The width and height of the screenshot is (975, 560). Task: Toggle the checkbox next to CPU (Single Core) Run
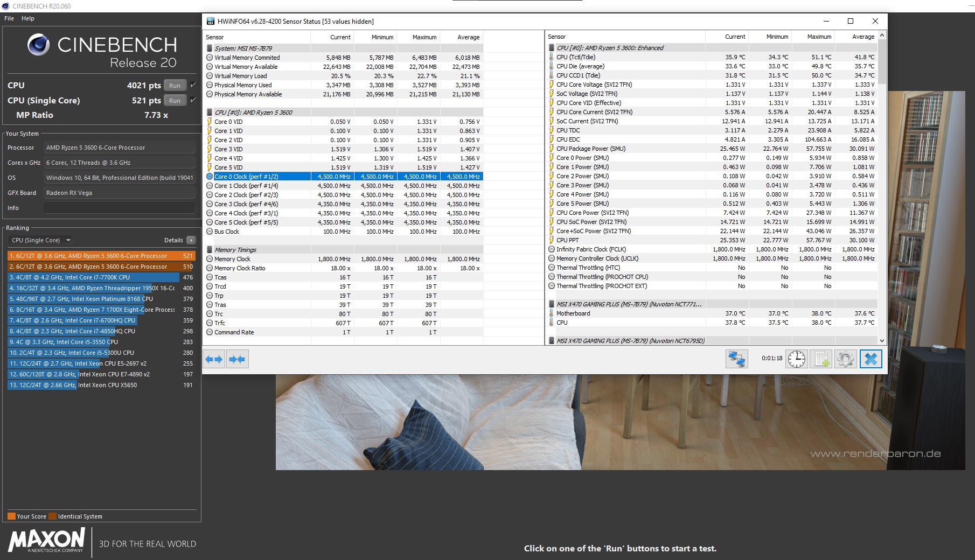pos(193,100)
